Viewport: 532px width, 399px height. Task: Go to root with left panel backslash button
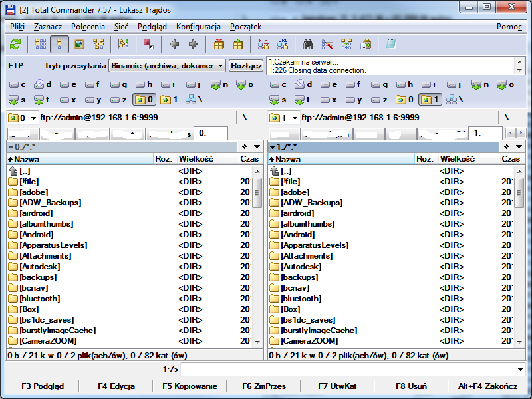(245, 118)
